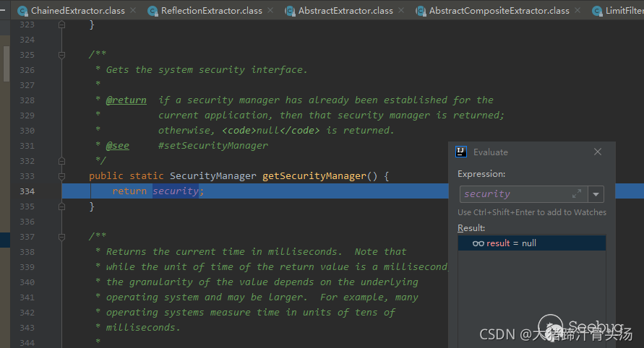644x348 pixels.
Task: Switch to the AbstractCompositeExtractor.class tab
Action: pyautogui.click(x=499, y=11)
